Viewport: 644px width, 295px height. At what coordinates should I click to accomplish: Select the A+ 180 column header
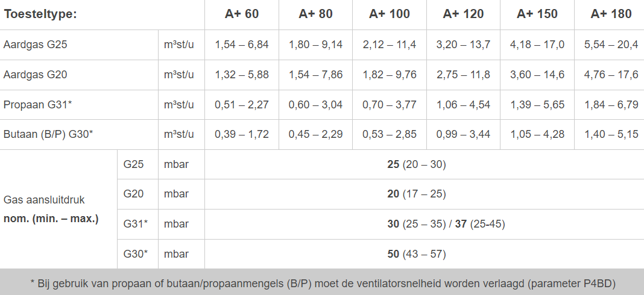pyautogui.click(x=611, y=14)
